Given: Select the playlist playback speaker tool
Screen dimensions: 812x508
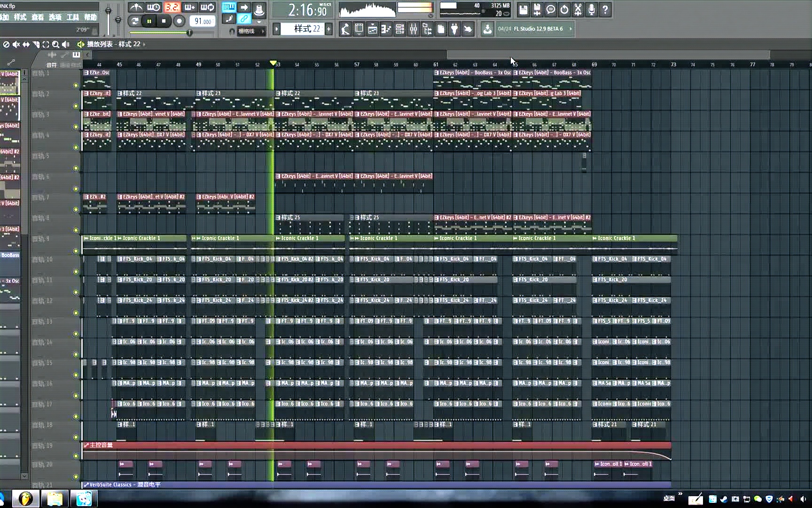Looking at the screenshot, I should pyautogui.click(x=65, y=44).
